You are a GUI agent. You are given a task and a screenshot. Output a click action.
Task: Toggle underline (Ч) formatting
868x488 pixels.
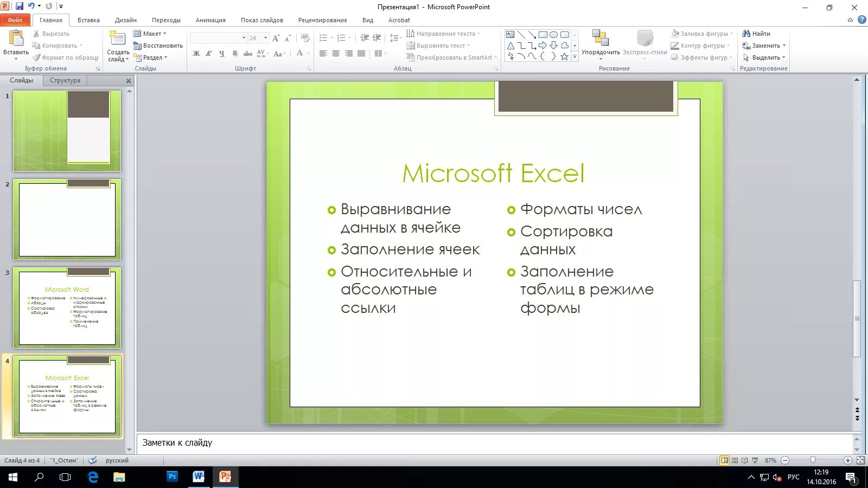tap(222, 54)
